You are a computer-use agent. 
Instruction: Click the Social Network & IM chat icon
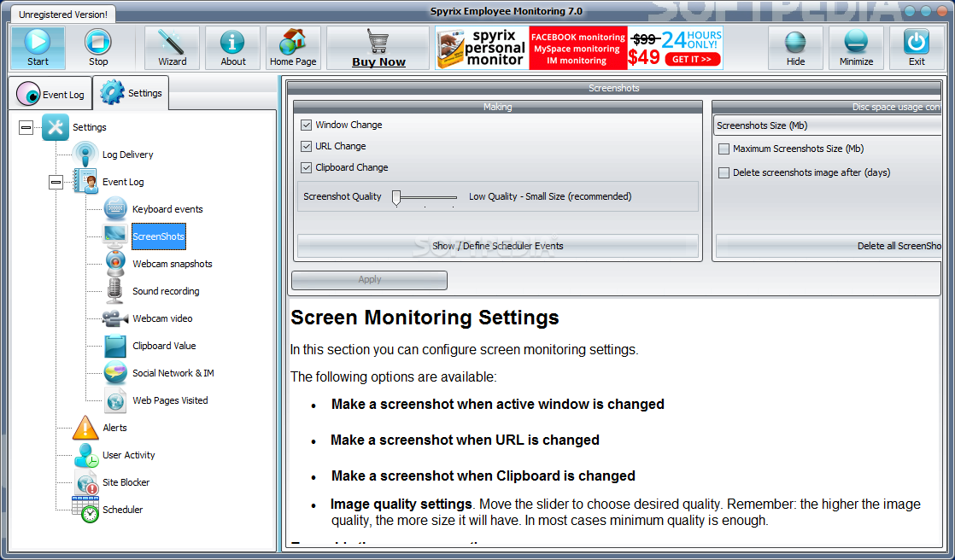click(115, 373)
